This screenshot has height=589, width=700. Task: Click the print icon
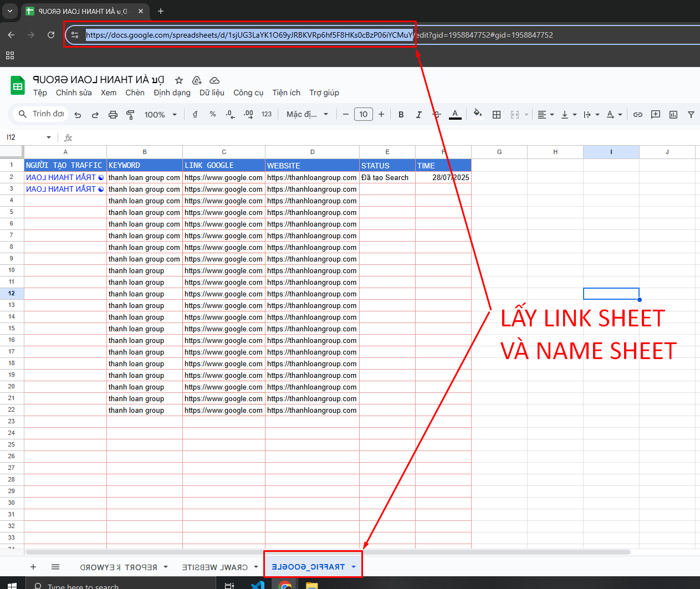coord(113,115)
